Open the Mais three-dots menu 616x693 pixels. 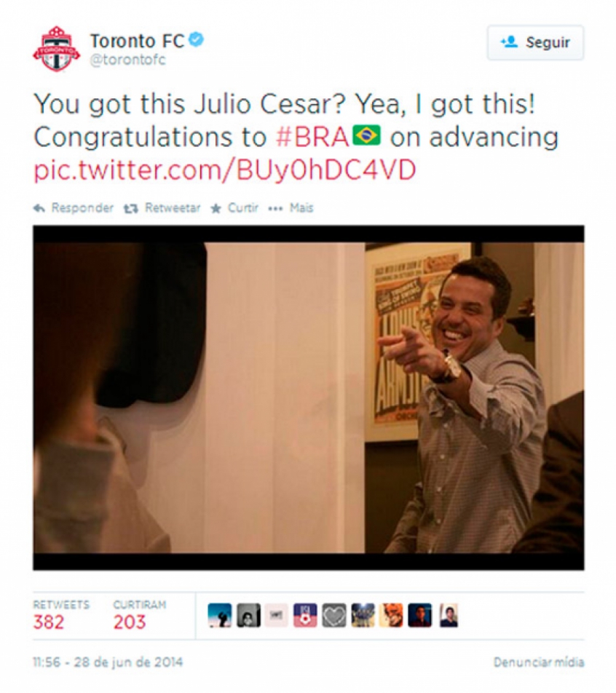pos(291,207)
